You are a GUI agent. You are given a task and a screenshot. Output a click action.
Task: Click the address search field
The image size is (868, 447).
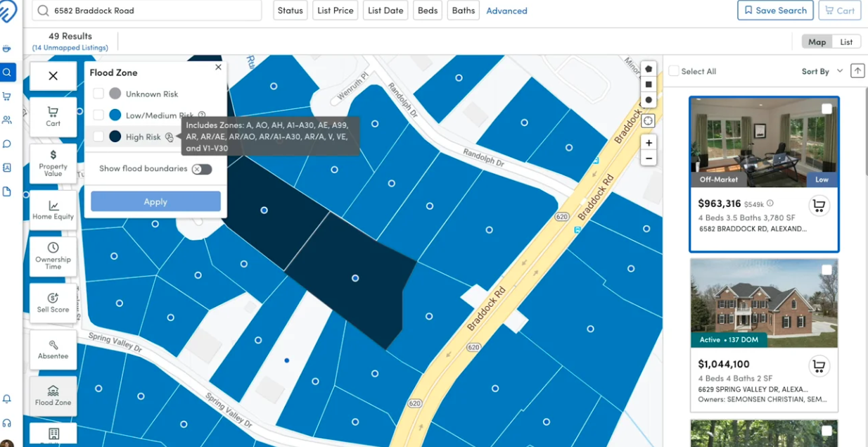pos(147,11)
